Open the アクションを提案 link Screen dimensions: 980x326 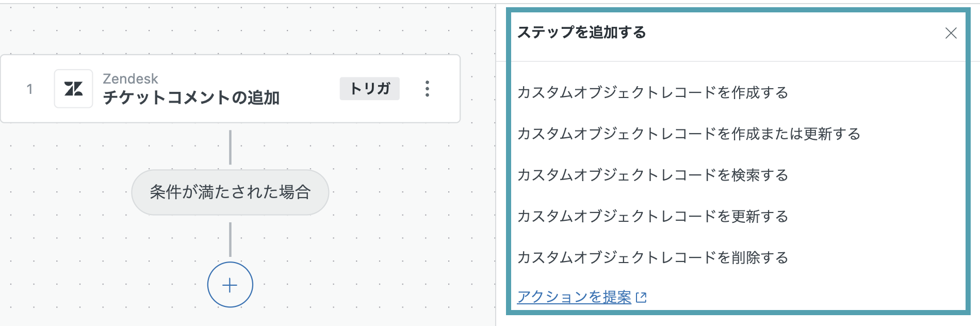[x=574, y=297]
